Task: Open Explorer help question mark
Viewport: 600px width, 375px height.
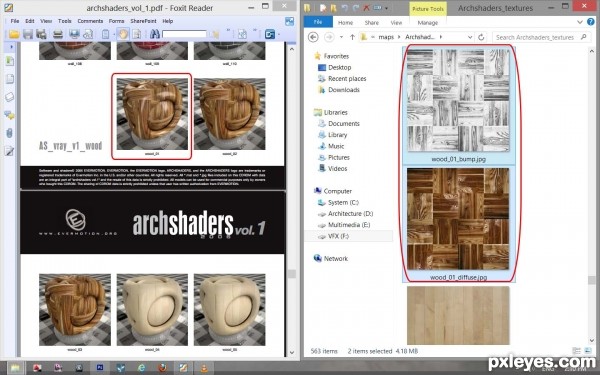Action: pyautogui.click(x=591, y=22)
